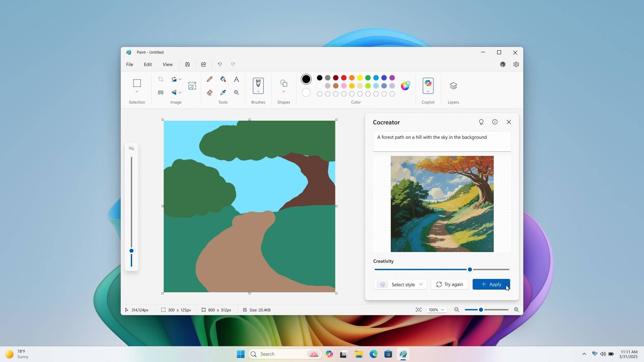Select the Text tool

236,79
